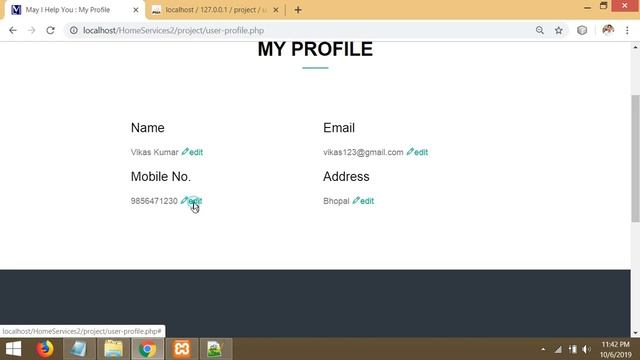Click the Mobile No. label
The image size is (640, 360).
[161, 176]
